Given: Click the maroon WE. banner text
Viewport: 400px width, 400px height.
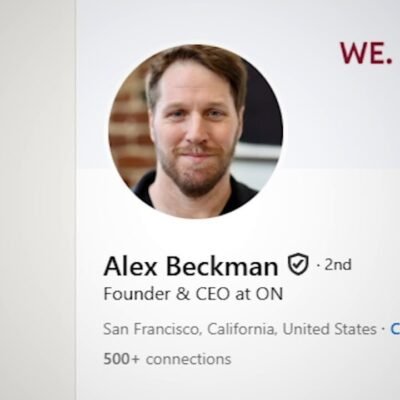Looking at the screenshot, I should tap(366, 53).
